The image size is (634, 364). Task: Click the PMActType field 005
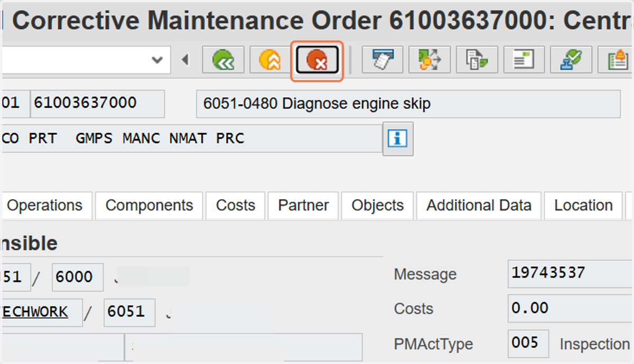click(x=528, y=343)
